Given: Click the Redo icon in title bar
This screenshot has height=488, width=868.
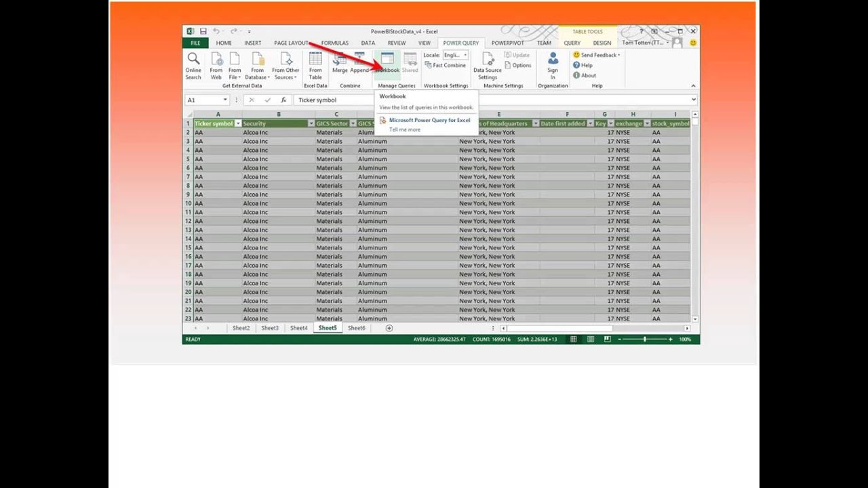Looking at the screenshot, I should point(233,31).
